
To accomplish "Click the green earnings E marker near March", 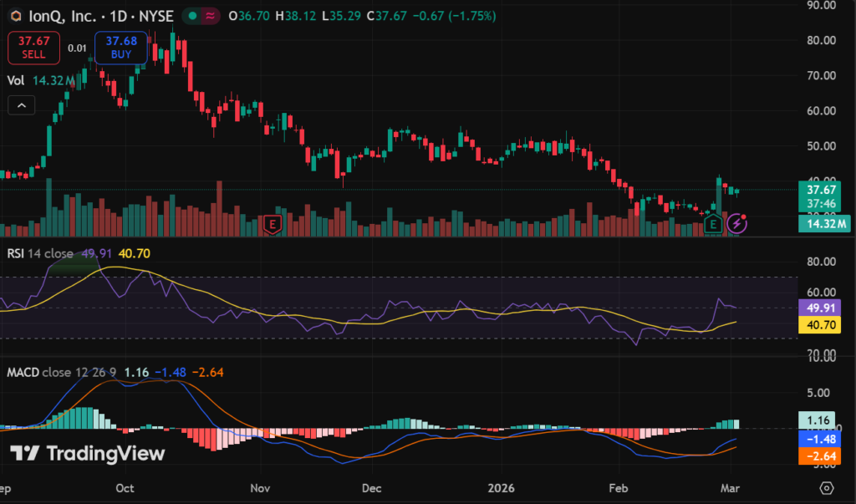I will point(713,223).
